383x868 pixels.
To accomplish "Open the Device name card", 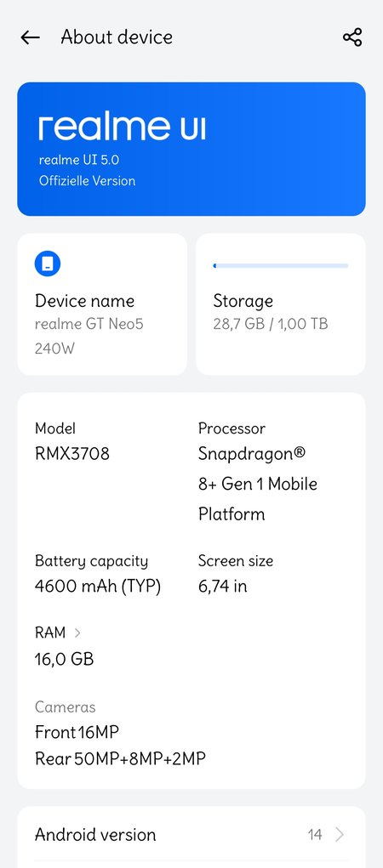I will (102, 304).
